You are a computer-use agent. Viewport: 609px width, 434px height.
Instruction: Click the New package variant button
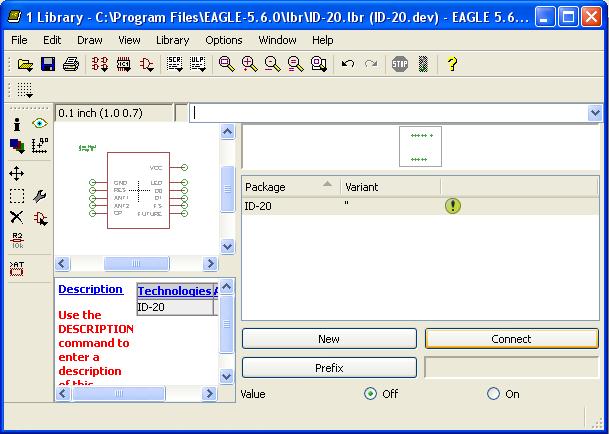(329, 339)
